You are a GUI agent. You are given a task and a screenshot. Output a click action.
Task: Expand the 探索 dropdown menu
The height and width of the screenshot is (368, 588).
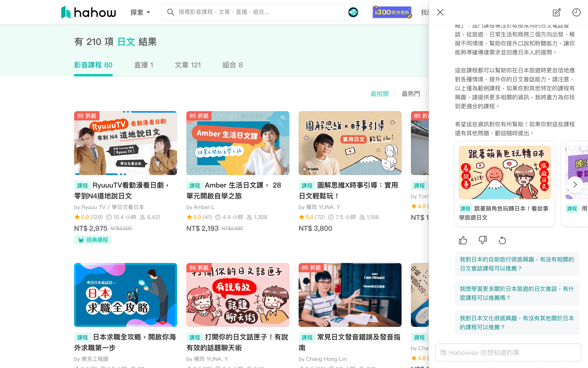140,12
